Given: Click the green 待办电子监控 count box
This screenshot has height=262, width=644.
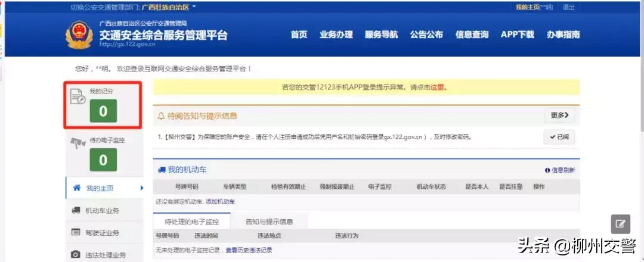Looking at the screenshot, I should (103, 160).
